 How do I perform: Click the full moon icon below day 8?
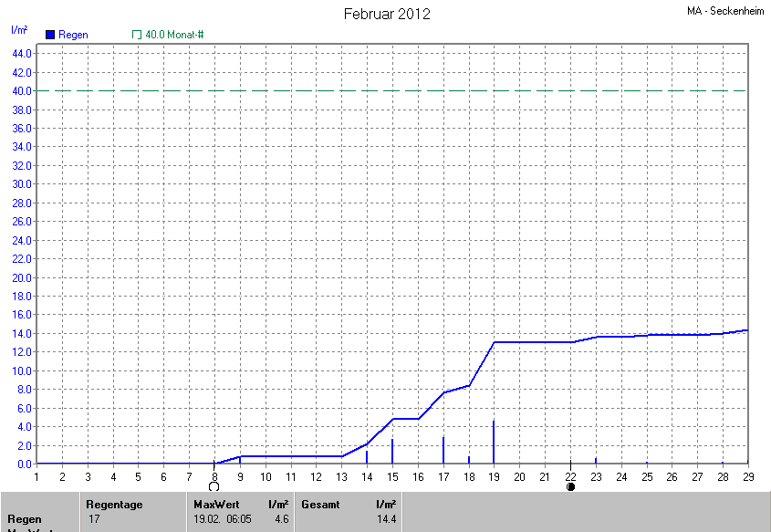coord(214,486)
